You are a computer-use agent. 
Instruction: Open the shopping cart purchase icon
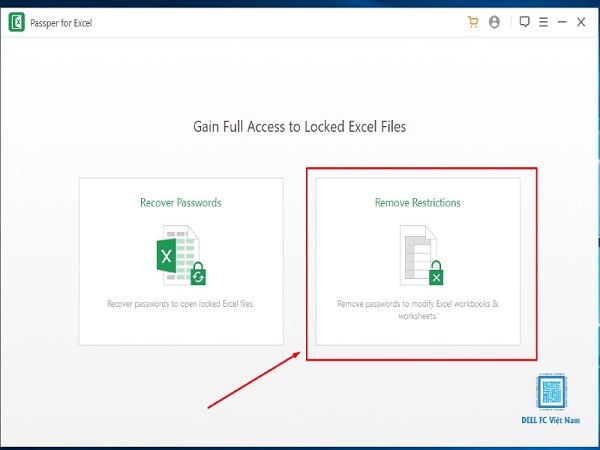coord(473,22)
